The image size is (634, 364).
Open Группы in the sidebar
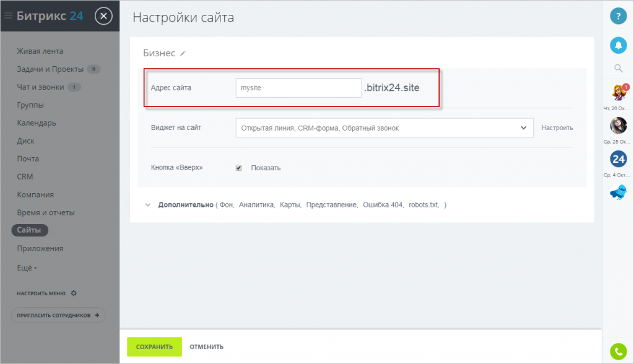tap(30, 105)
